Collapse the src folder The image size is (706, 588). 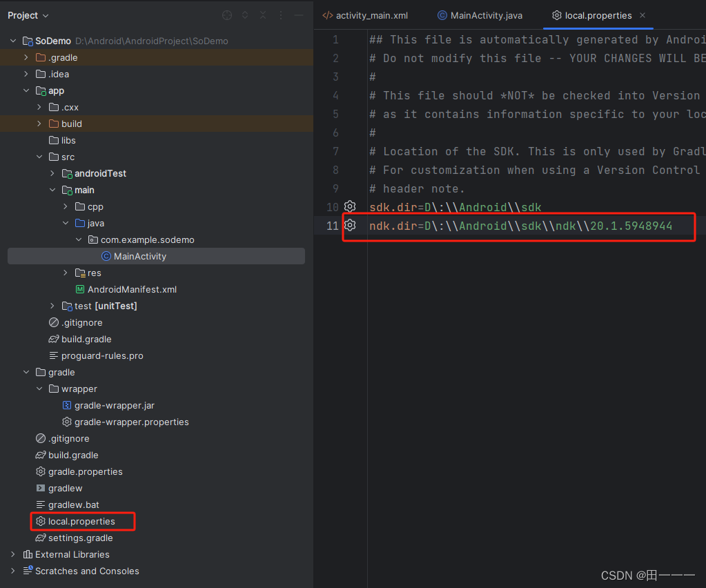(x=39, y=157)
